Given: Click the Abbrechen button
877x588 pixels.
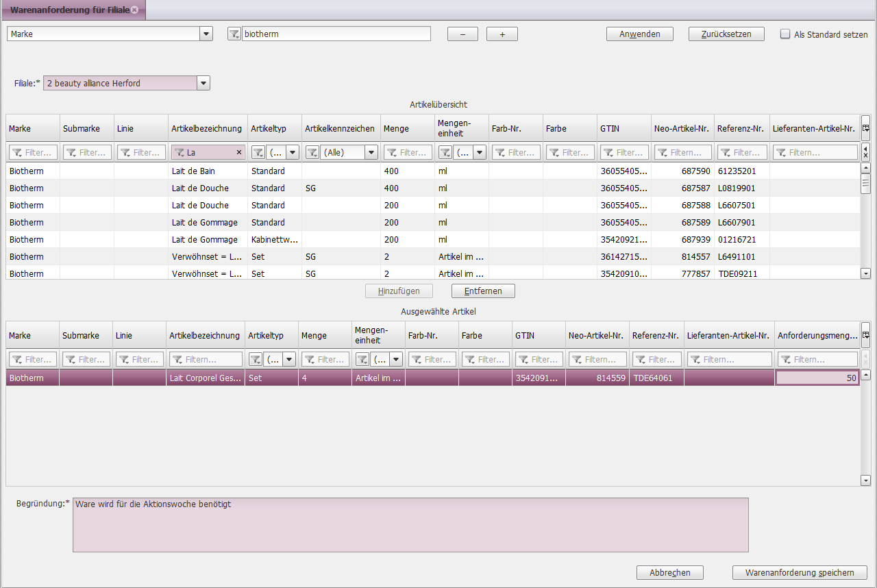Looking at the screenshot, I should click(x=670, y=573).
